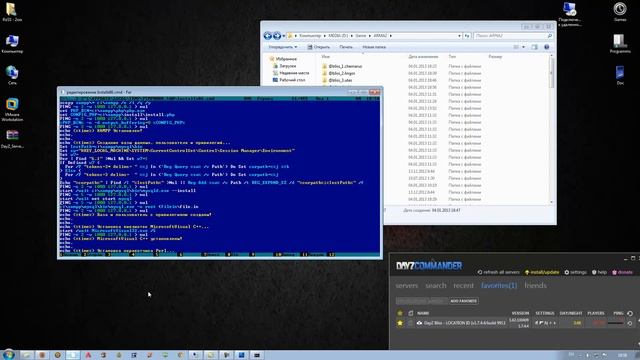Click into the ARMA2 search field

coord(510,36)
